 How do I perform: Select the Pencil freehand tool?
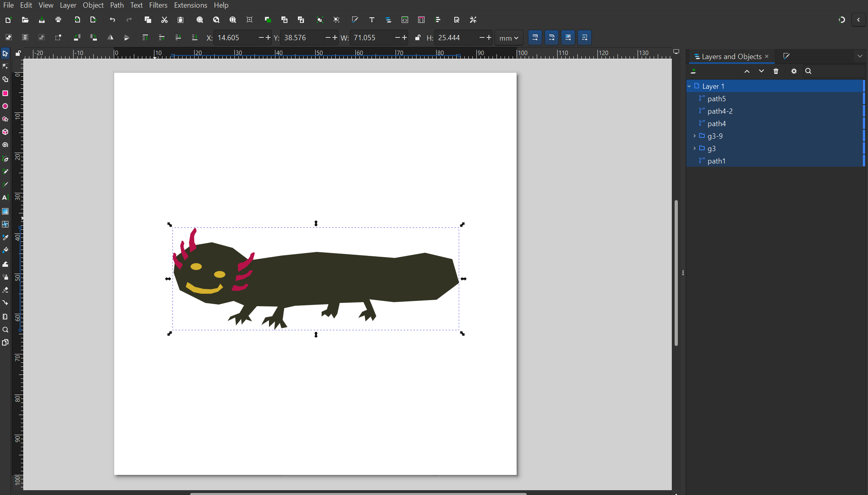5,172
